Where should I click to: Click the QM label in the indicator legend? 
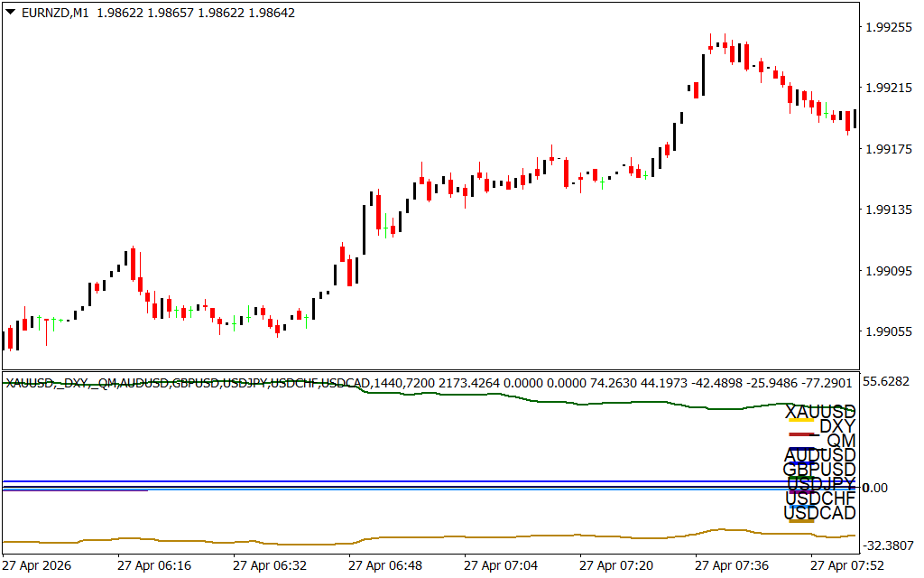click(x=842, y=441)
